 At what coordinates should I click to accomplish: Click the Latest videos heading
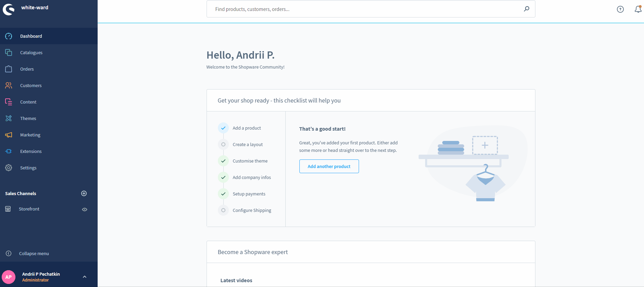point(236,280)
